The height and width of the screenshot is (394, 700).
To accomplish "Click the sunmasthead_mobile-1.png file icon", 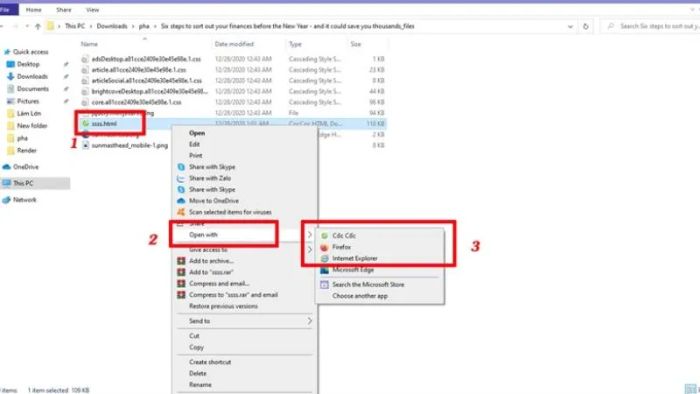I will tap(85, 145).
